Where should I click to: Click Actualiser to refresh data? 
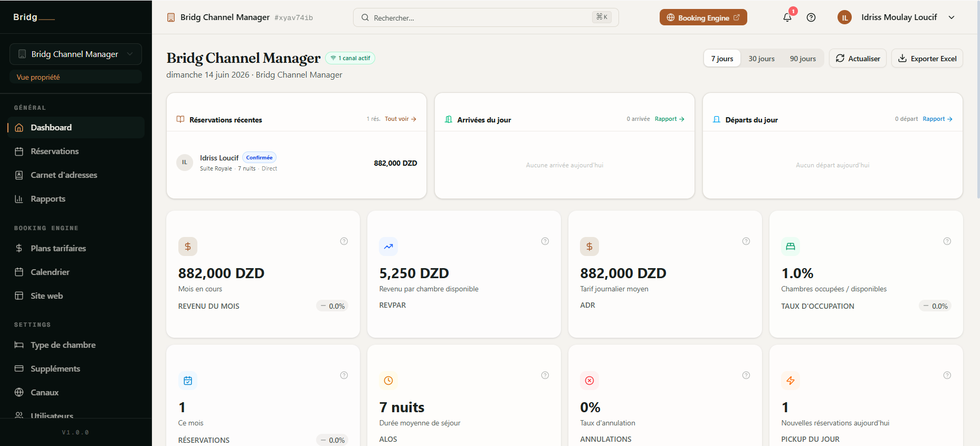point(858,59)
